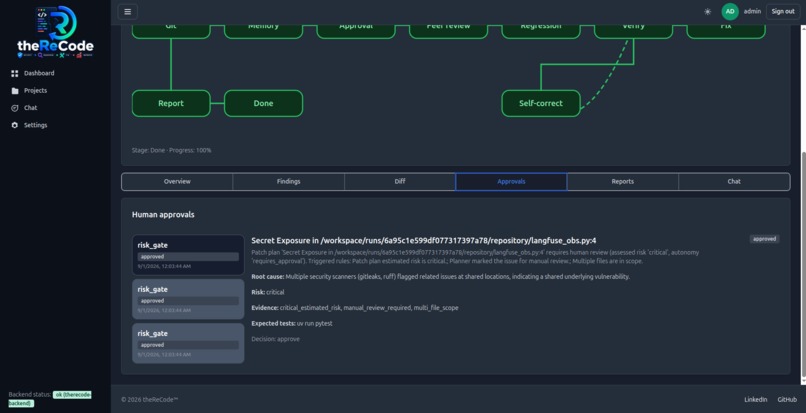This screenshot has width=806, height=413.
Task: Switch to the Findings tab
Action: 288,182
